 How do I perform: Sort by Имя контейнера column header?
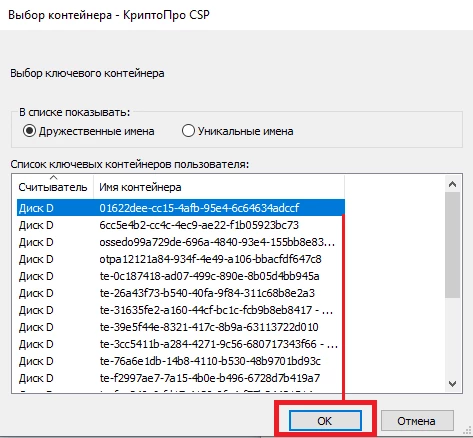219,187
